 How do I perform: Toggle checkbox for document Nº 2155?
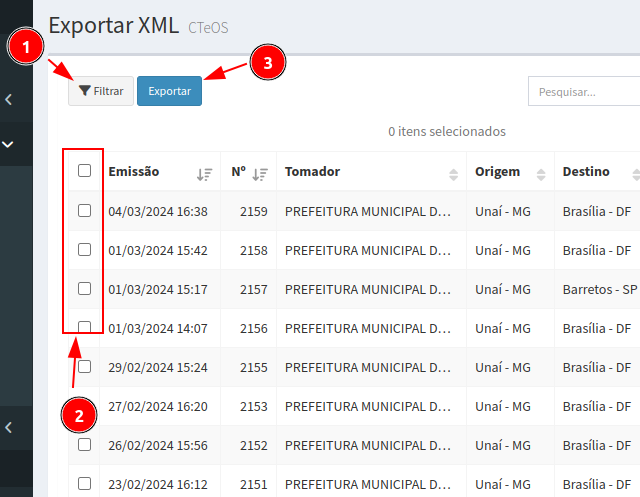[x=85, y=367]
